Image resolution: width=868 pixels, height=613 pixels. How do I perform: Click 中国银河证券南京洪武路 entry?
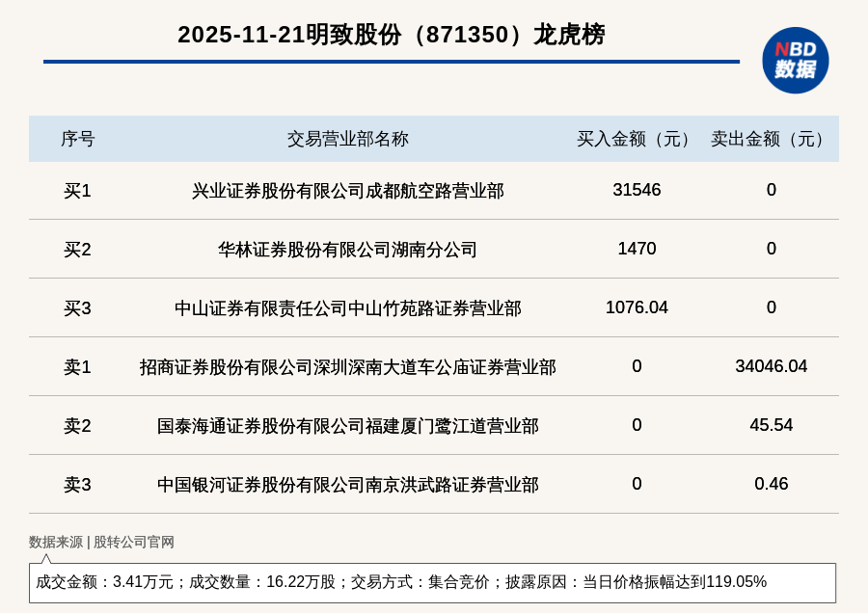tap(347, 485)
